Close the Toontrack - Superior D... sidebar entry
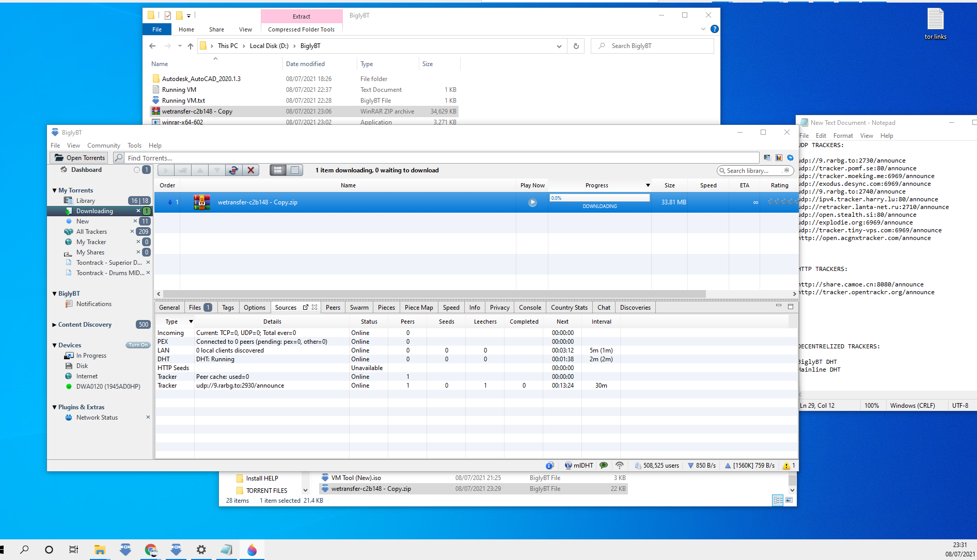The image size is (977, 560). click(148, 263)
